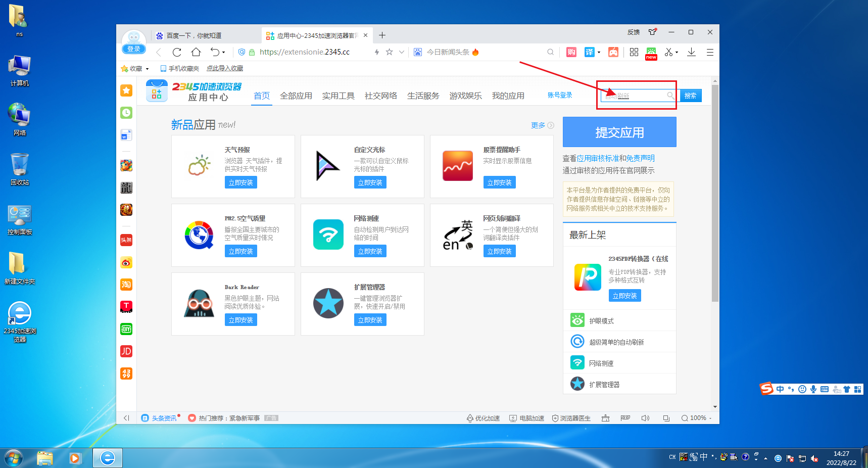
Task: Open dropdown next to scissors icon
Action: point(677,52)
